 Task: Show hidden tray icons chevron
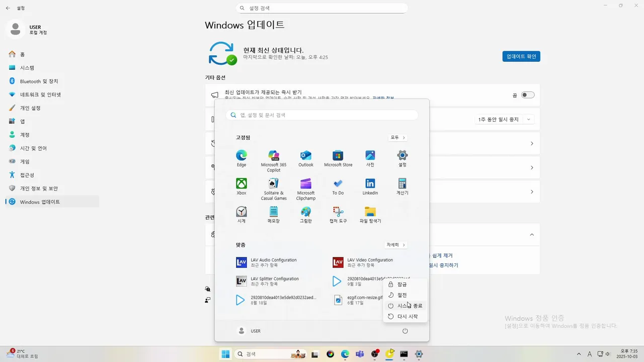tap(579, 354)
